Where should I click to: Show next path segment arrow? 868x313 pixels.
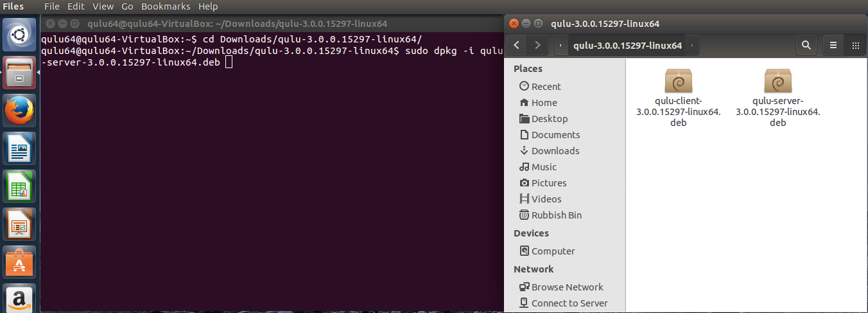tap(691, 46)
